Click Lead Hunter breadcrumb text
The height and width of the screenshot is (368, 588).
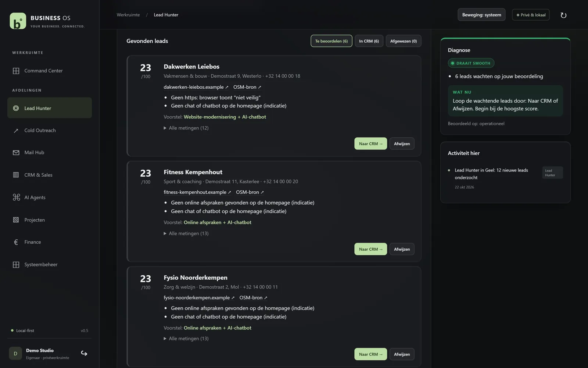[x=166, y=15]
